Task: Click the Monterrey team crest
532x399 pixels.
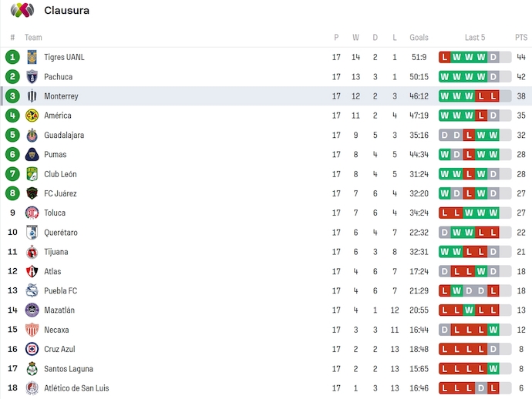Action: click(x=32, y=96)
